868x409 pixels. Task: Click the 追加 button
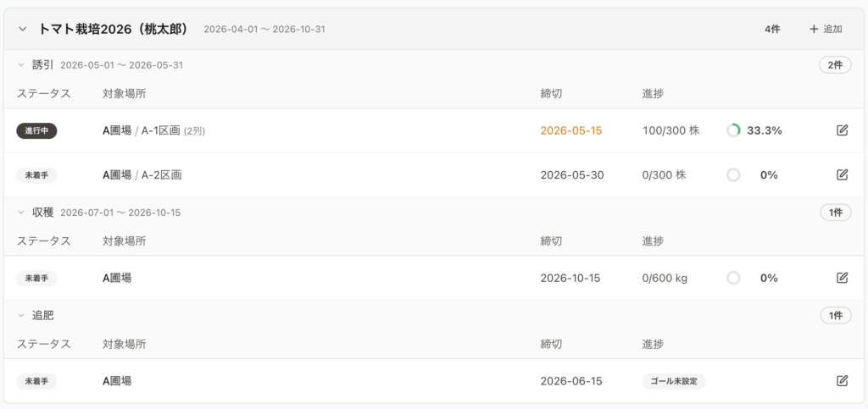(x=826, y=29)
